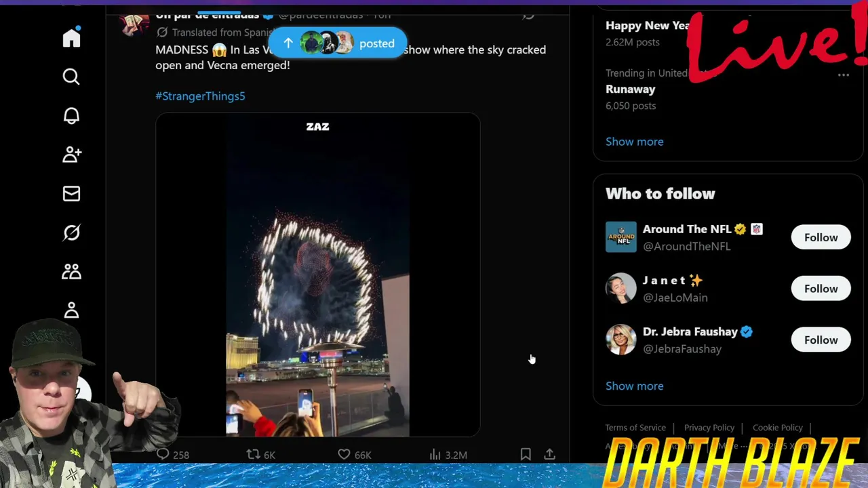Image resolution: width=868 pixels, height=488 pixels.
Task: Click the new posts 'posted' pill
Action: (x=337, y=43)
